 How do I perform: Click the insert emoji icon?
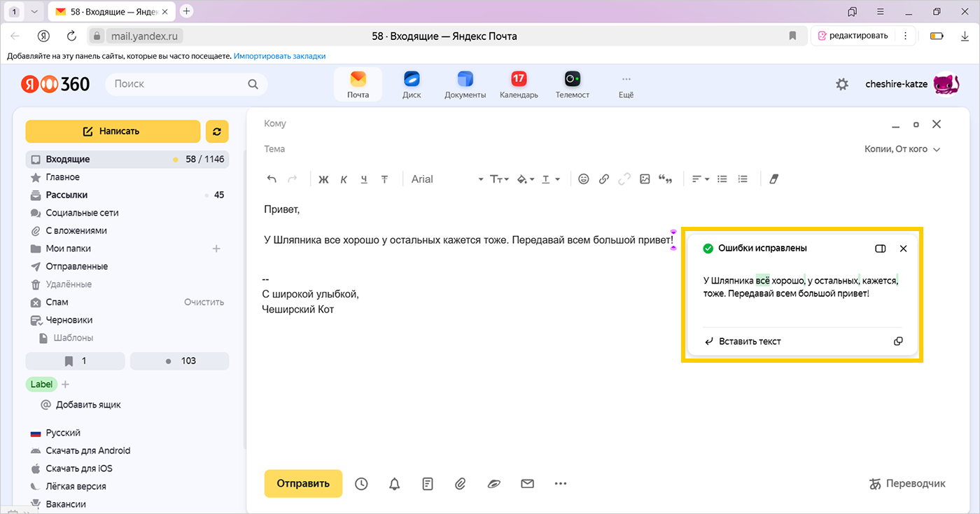click(x=584, y=179)
